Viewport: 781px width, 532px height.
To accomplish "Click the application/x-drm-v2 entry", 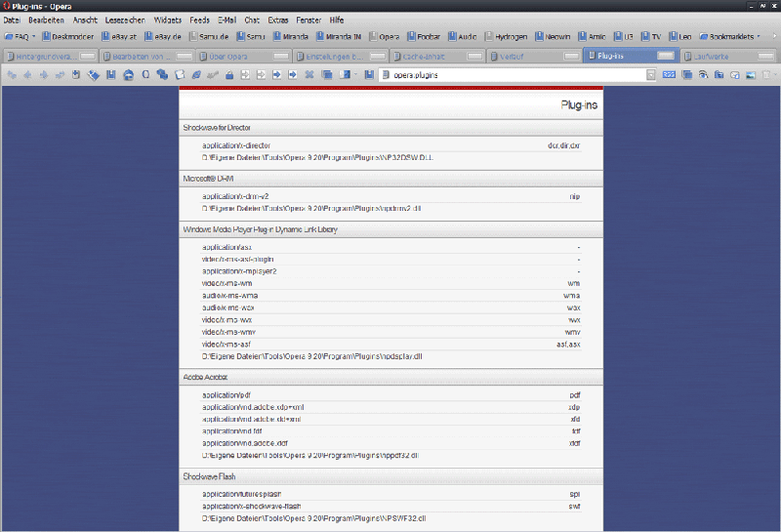I will (x=235, y=196).
